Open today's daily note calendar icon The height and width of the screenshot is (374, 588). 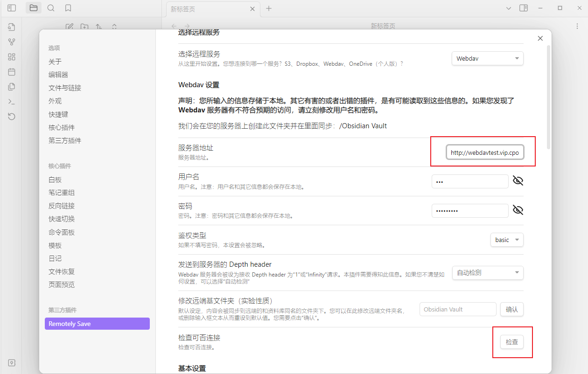point(12,72)
